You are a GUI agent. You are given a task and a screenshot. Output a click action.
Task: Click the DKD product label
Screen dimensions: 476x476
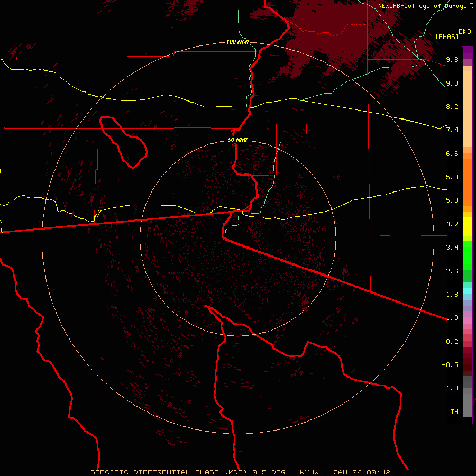pos(465,32)
